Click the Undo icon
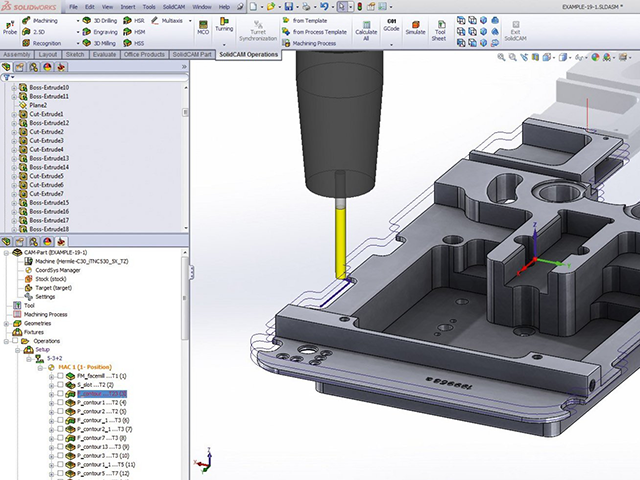 click(324, 7)
